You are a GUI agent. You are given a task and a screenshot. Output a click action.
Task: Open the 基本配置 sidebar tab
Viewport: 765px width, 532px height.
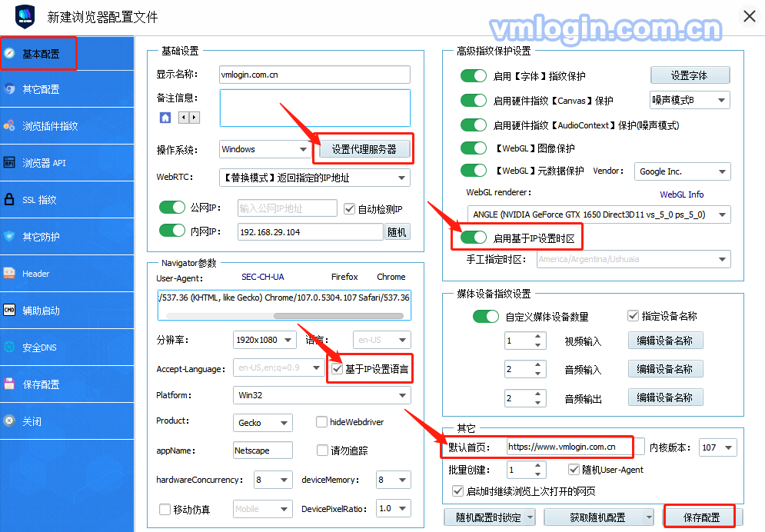67,53
